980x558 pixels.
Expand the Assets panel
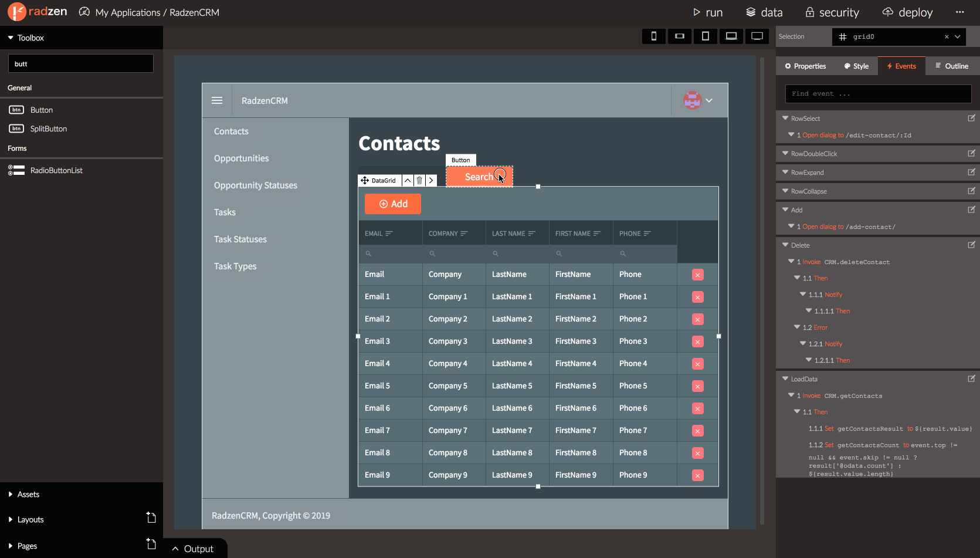point(11,495)
